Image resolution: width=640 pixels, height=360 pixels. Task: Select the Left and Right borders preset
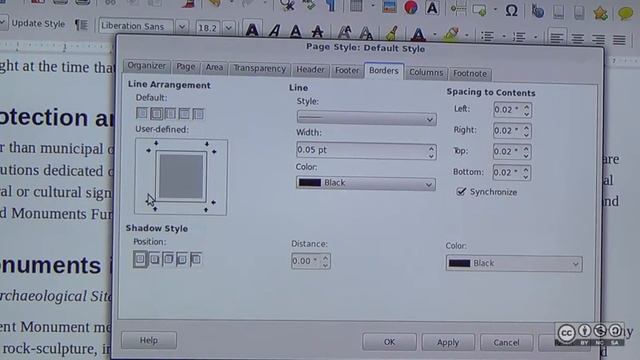[x=170, y=113]
